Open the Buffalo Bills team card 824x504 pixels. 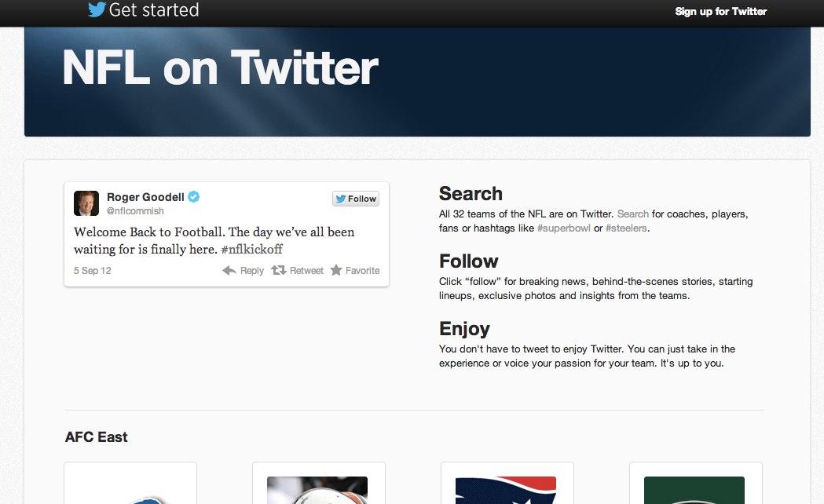tap(130, 483)
